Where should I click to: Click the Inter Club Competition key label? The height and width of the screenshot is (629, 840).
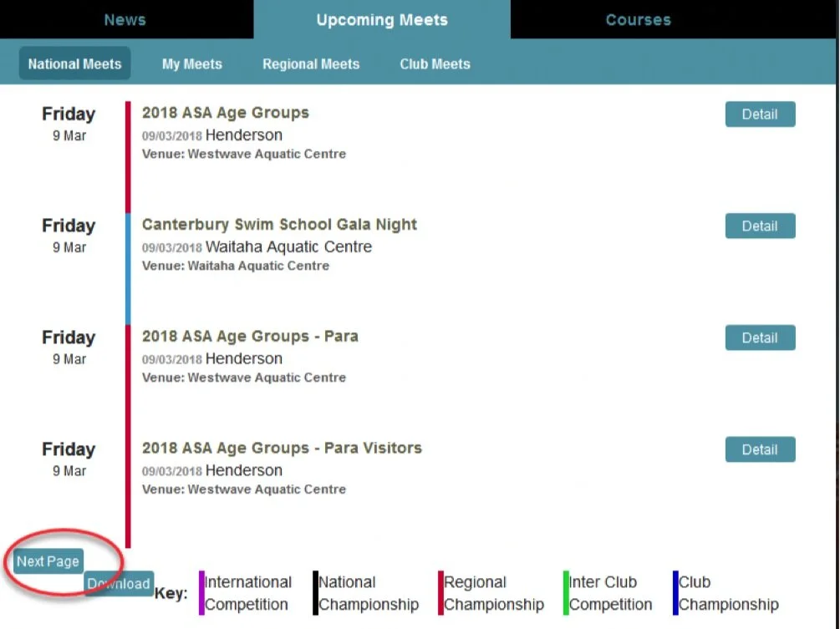[x=611, y=593]
